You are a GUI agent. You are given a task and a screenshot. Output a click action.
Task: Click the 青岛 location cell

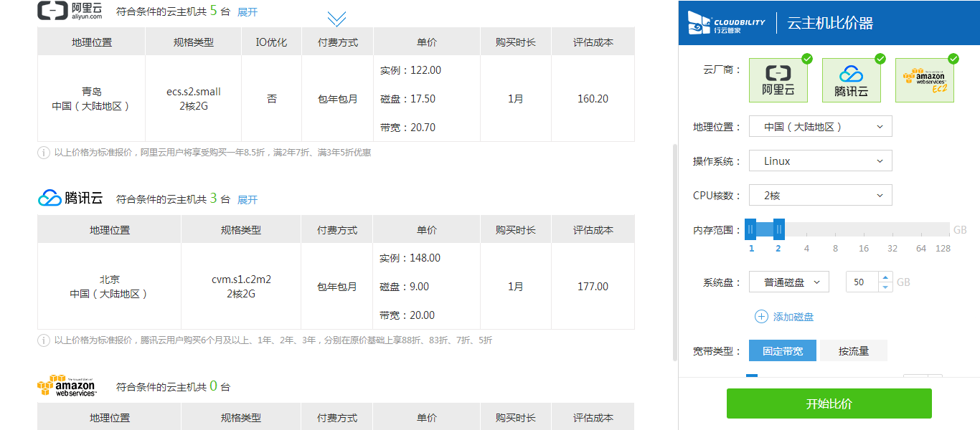coord(92,99)
